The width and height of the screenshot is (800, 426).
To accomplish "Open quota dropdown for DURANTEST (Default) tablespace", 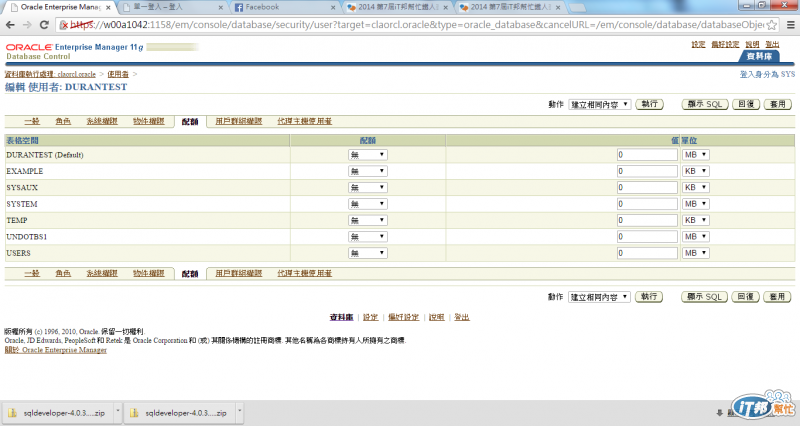I will [x=367, y=155].
